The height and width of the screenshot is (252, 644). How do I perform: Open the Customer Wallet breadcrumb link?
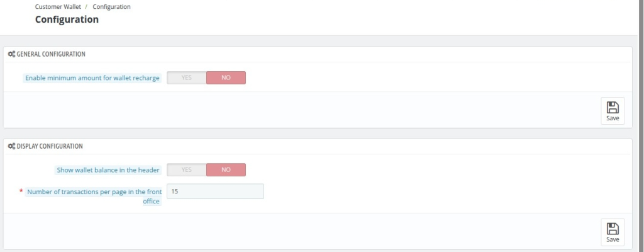pyautogui.click(x=57, y=7)
